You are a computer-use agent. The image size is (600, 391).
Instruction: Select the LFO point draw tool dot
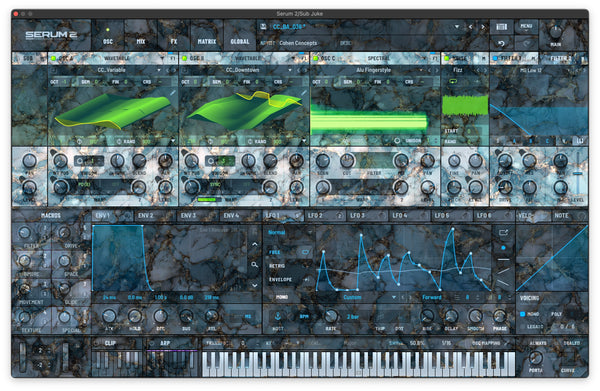tap(503, 248)
